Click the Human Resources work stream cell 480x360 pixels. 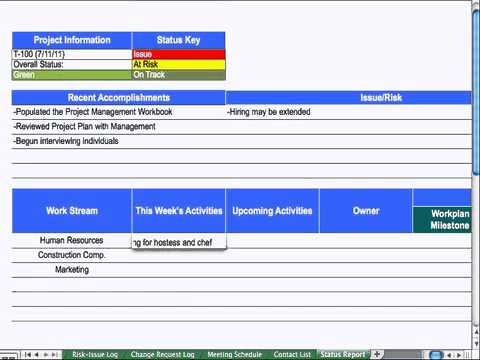[x=72, y=240]
